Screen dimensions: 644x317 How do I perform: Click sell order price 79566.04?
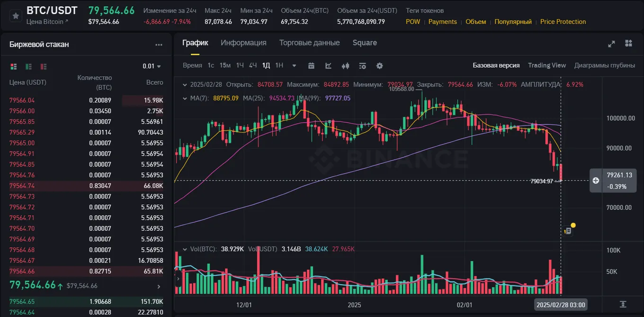(x=22, y=100)
